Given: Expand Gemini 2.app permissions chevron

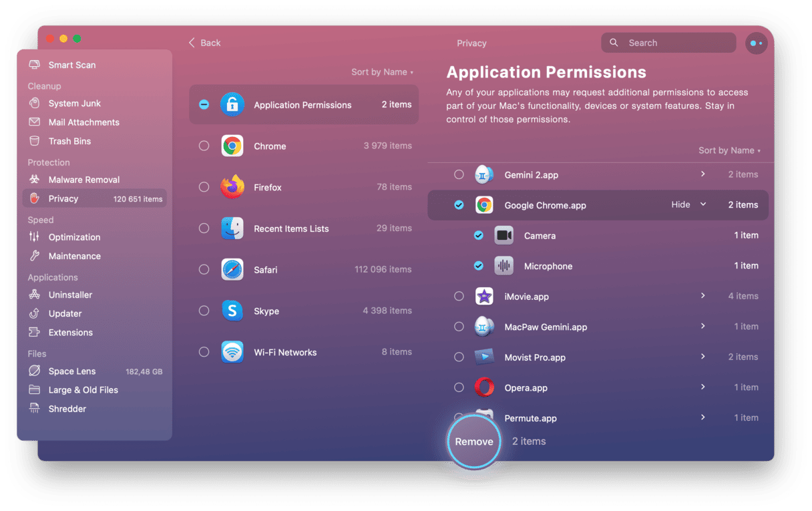Looking at the screenshot, I should pos(703,174).
